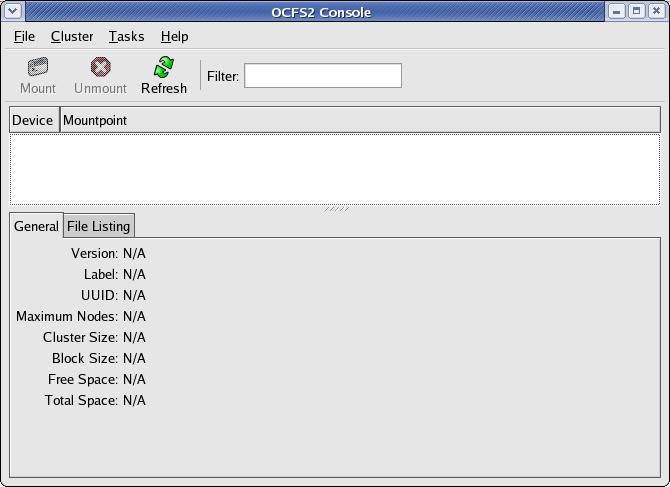670x487 pixels.
Task: Switch to the File Listing tab
Action: click(x=99, y=226)
